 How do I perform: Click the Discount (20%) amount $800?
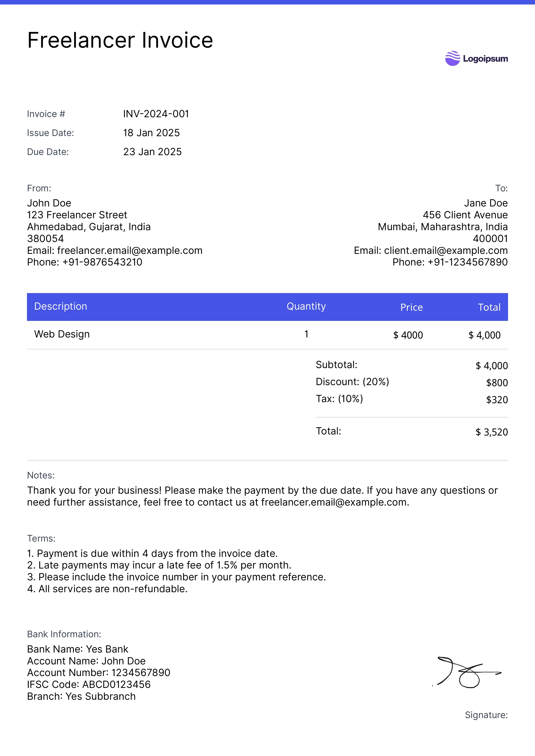point(497,383)
